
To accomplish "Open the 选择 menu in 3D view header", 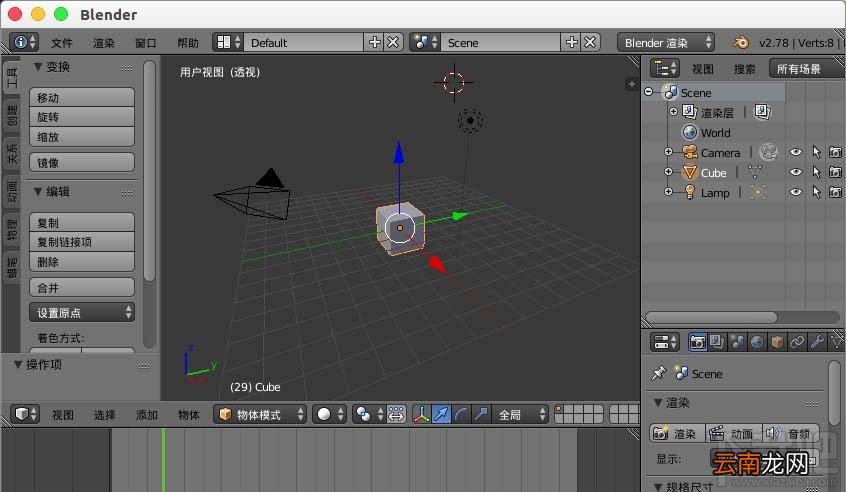I will [x=105, y=414].
